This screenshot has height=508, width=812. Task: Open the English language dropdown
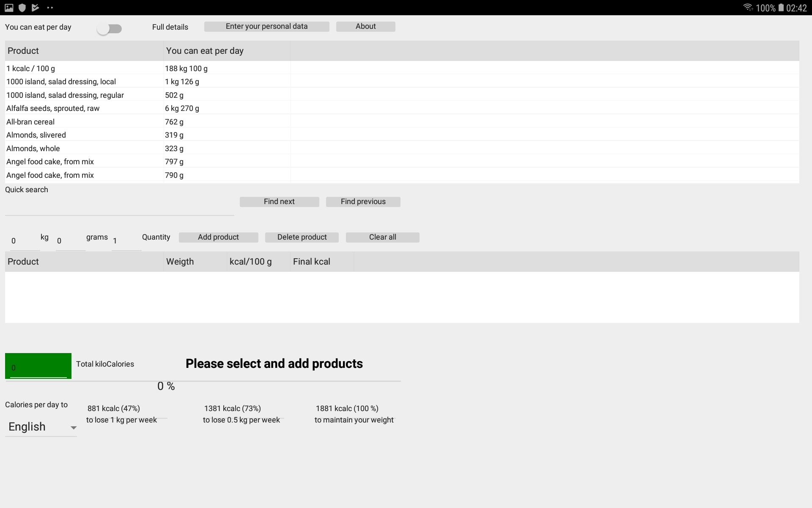pyautogui.click(x=41, y=427)
